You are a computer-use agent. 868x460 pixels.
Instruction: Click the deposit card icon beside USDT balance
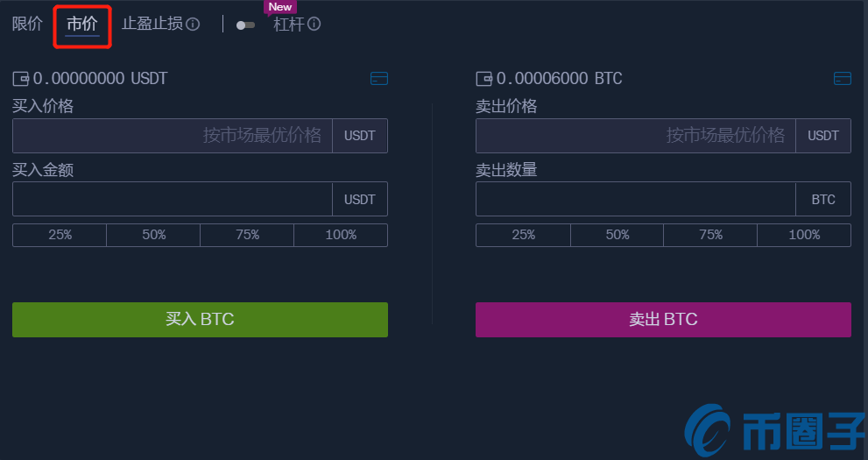[379, 79]
